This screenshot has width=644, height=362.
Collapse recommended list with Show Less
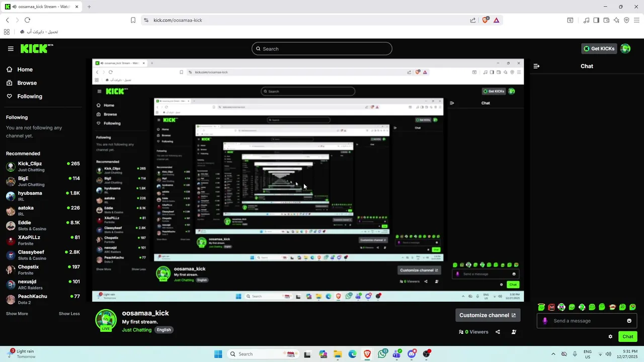click(69, 314)
